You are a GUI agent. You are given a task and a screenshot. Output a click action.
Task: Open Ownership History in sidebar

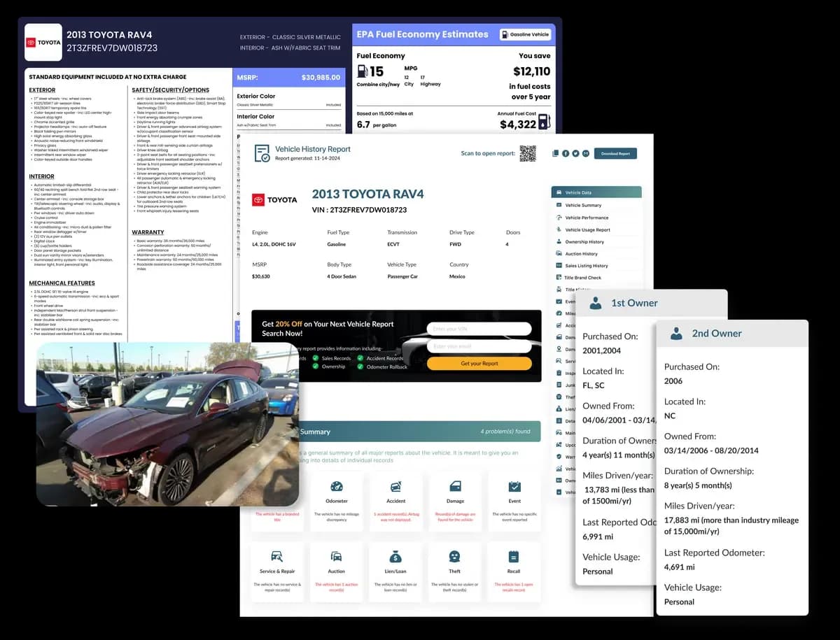584,242
